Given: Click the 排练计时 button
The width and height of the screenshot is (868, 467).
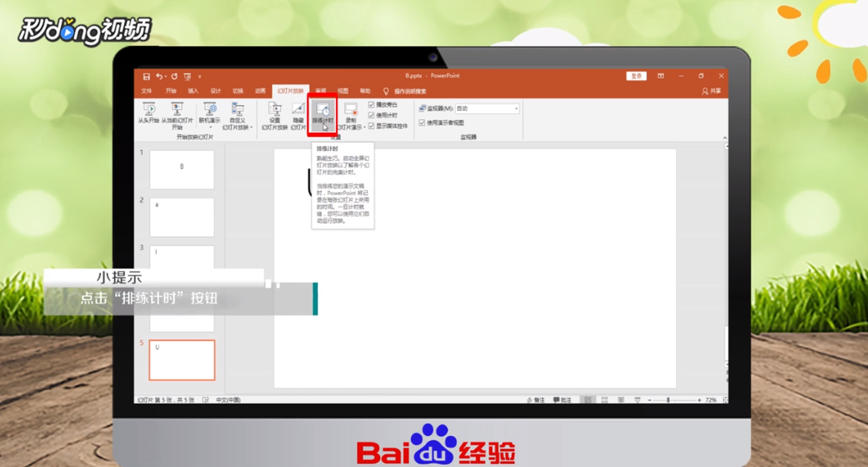Looking at the screenshot, I should coord(323,114).
